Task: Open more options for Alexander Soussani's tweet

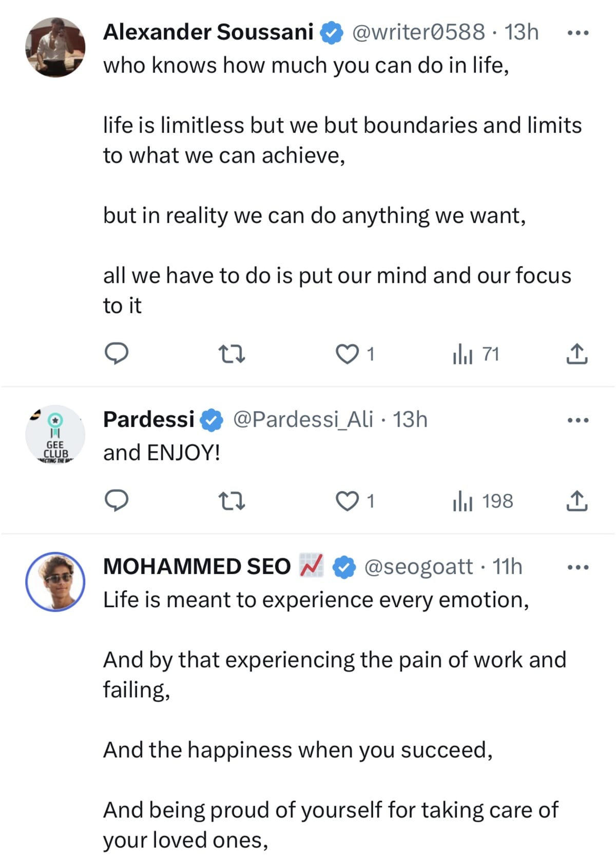Action: [x=577, y=33]
